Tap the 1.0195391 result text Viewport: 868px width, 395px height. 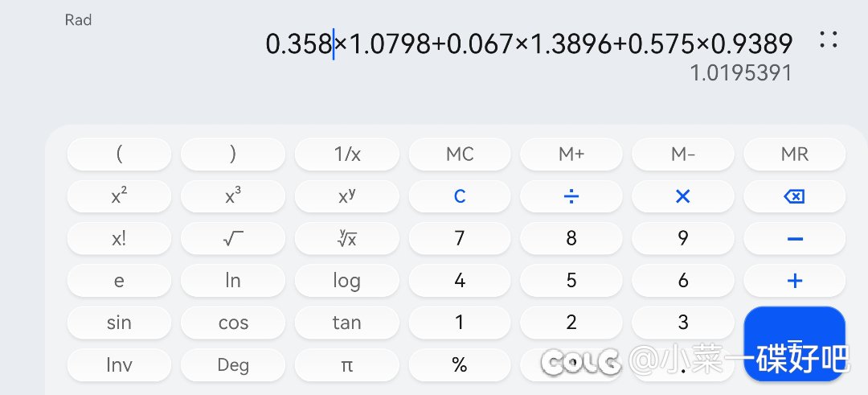point(741,73)
